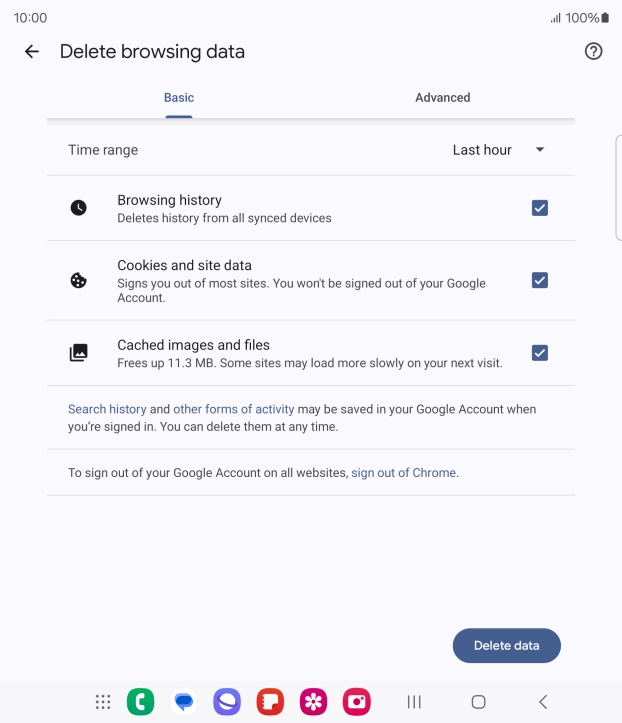This screenshot has width=622, height=723.
Task: Launch the green Phone app
Action: coord(141,702)
